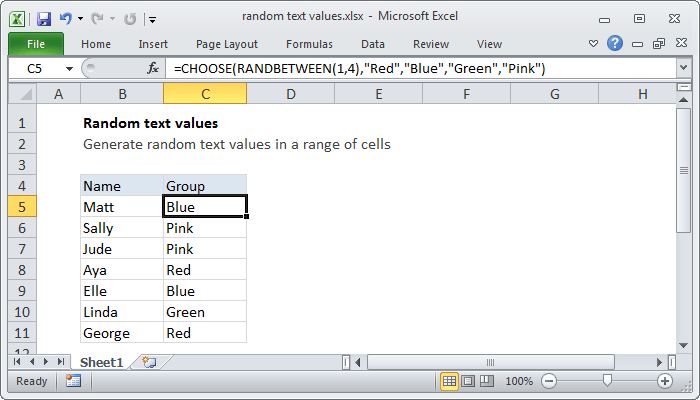Screen dimensions: 700x400
Task: Open Customize Quick Access Toolbar dropdown
Action: [151, 18]
